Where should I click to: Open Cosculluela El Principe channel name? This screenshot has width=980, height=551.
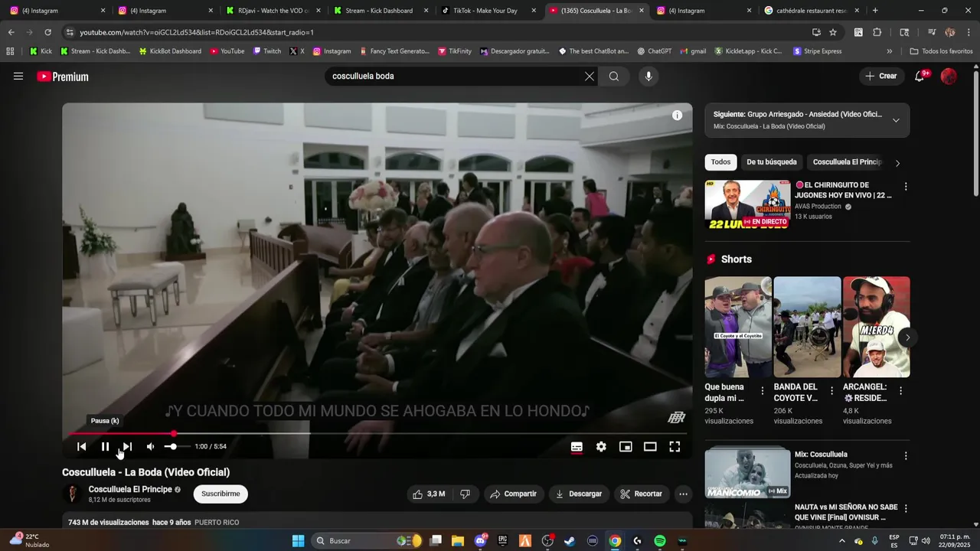point(130,490)
